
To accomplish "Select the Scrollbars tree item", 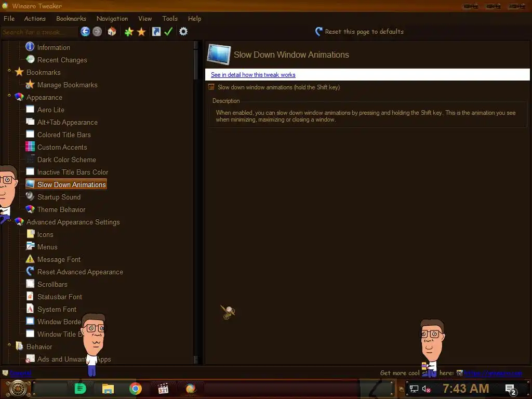I will click(x=52, y=284).
